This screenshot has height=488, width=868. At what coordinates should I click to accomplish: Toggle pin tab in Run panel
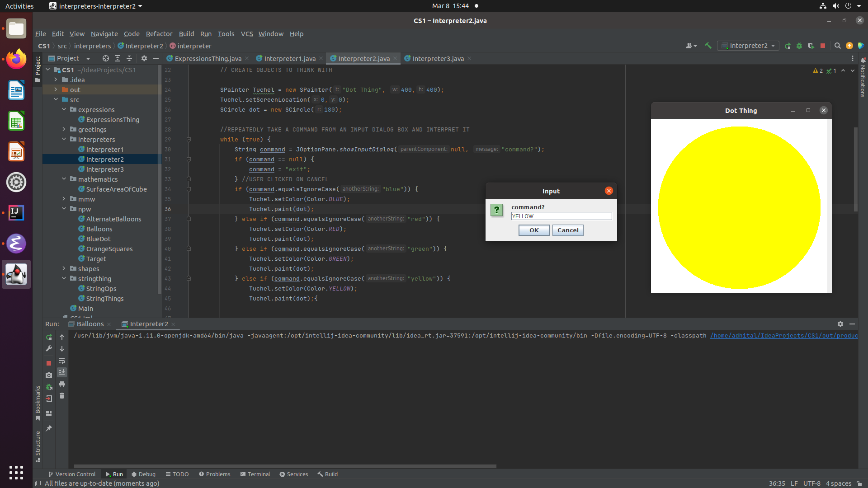point(49,428)
